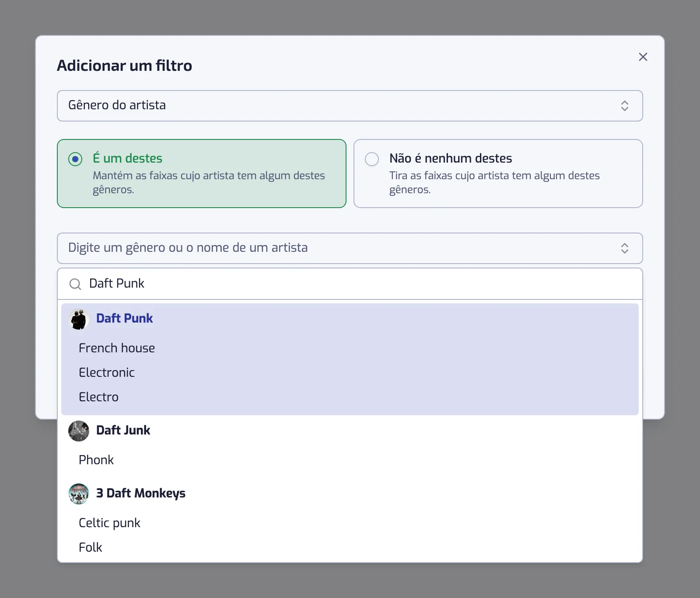Choose the Daft Punk artist result
This screenshot has width=700, height=598.
pyautogui.click(x=350, y=318)
